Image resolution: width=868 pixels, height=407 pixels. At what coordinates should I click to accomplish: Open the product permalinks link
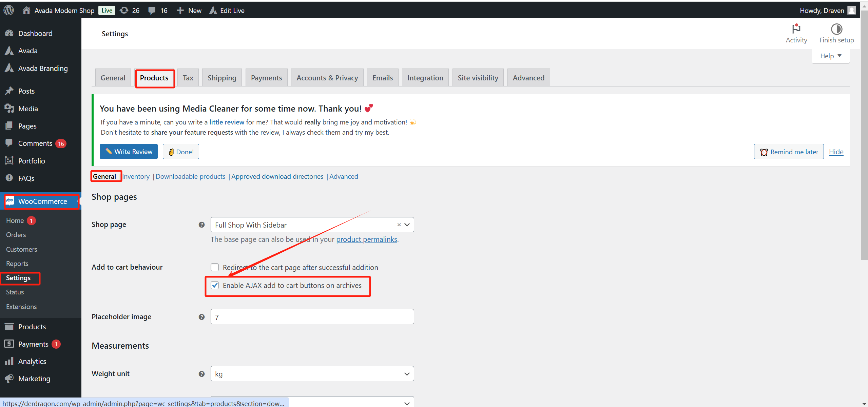point(366,239)
